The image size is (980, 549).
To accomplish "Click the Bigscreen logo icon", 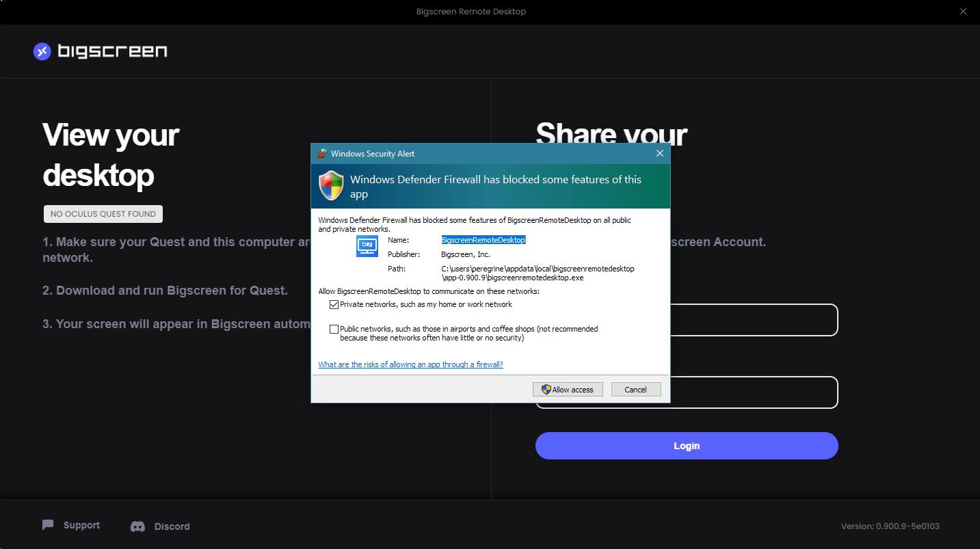I will point(42,51).
